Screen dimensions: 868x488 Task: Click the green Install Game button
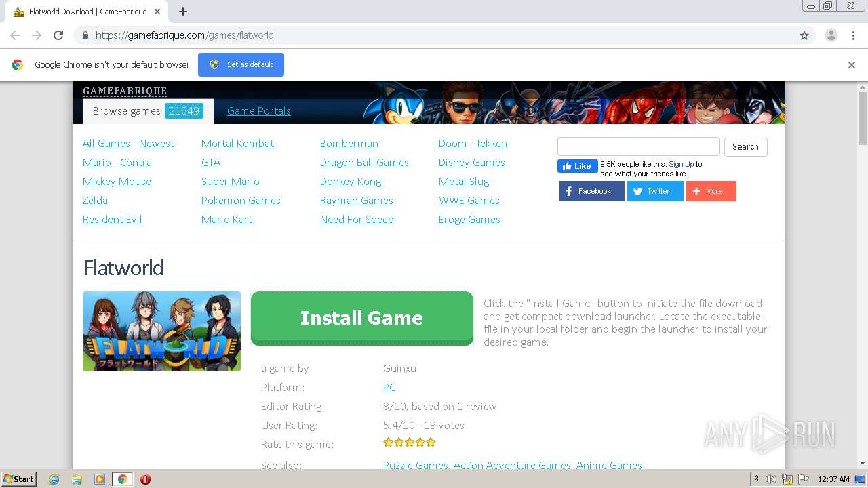pos(362,318)
